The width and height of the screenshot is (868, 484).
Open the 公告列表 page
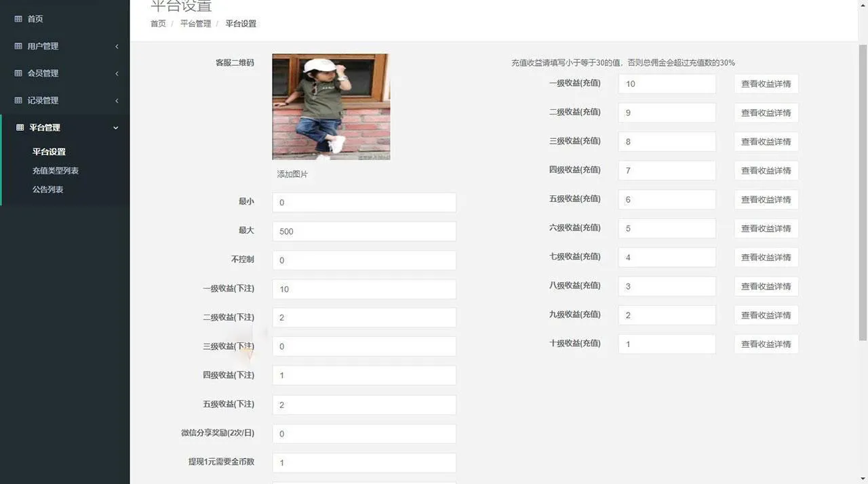tap(47, 189)
